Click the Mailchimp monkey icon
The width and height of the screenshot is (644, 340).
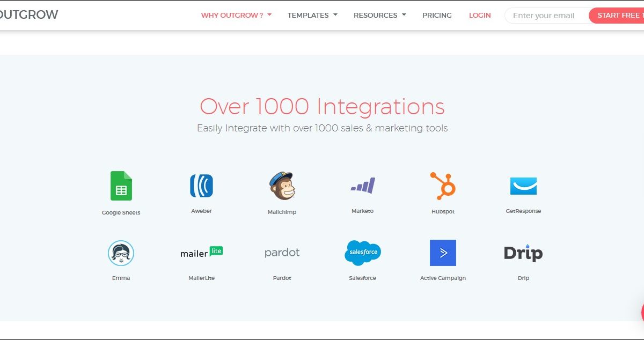(x=282, y=186)
